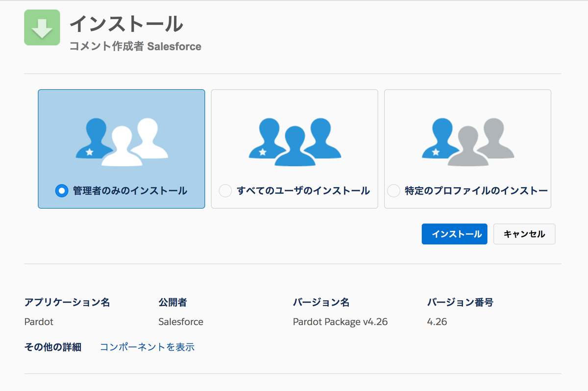Click the admin-only users illustration
The width and height of the screenshot is (588, 391).
122,142
